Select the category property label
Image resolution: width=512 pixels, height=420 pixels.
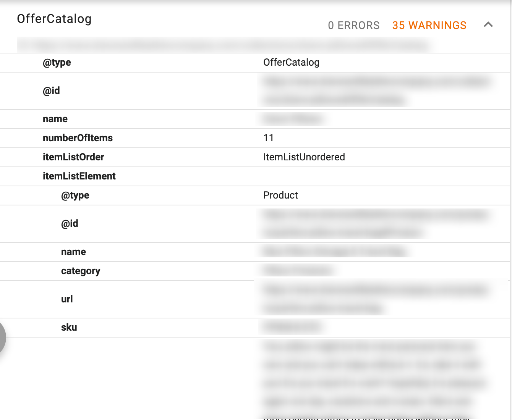pyautogui.click(x=81, y=271)
